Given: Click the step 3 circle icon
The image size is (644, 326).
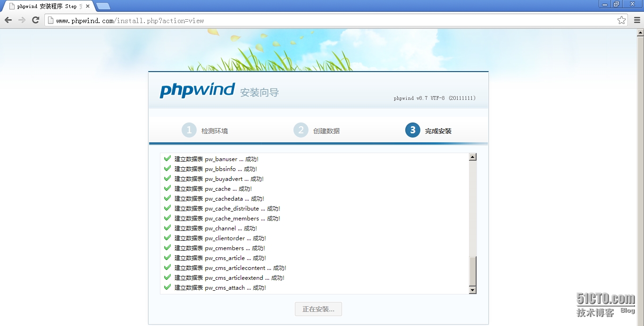Looking at the screenshot, I should pyautogui.click(x=413, y=130).
